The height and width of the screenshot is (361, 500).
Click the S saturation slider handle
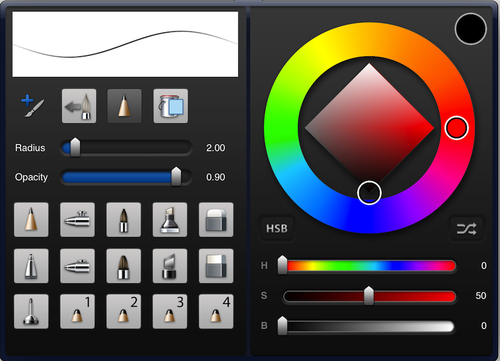[369, 295]
